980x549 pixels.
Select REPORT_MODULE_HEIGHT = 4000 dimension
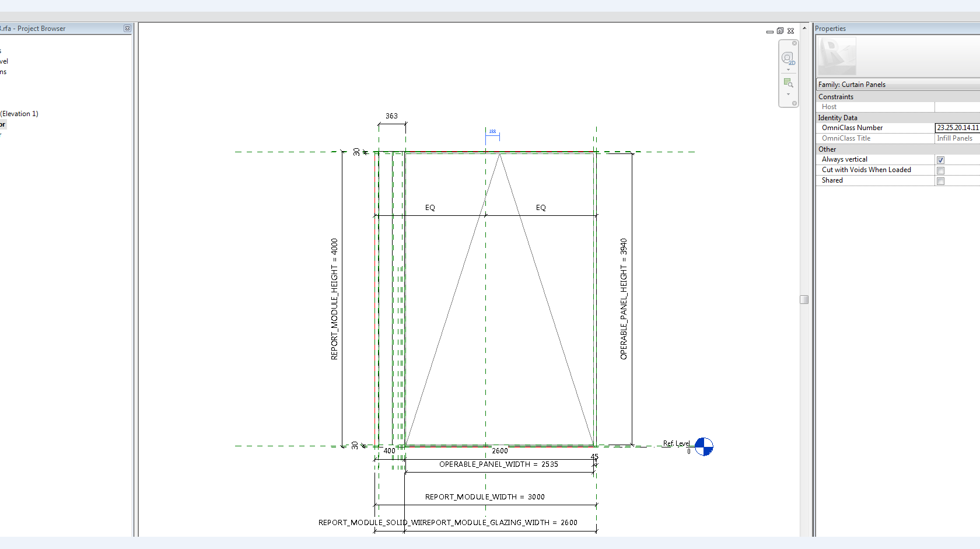point(334,299)
